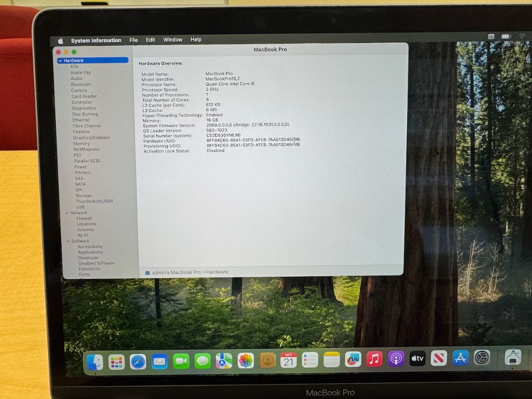Collapse the Hardware section chevron
Screen dimensions: 532x399
tap(60, 61)
